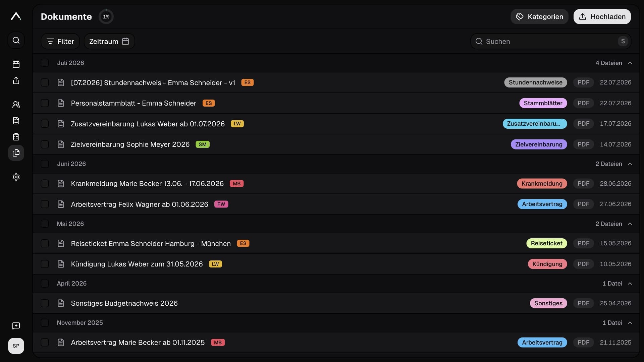Open the Kategorien button

(539, 16)
